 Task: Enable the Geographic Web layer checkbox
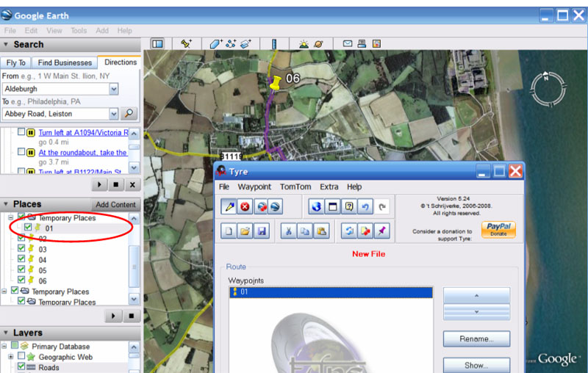(21, 356)
